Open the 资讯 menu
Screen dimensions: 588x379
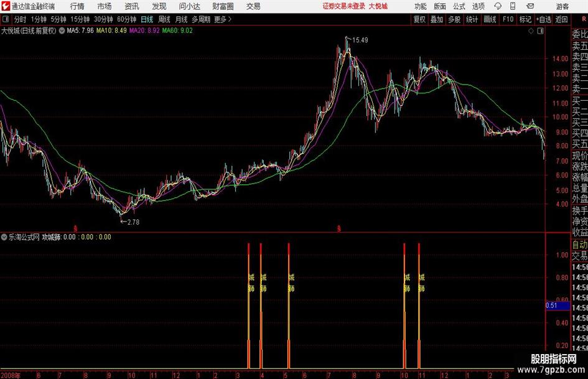132,6
